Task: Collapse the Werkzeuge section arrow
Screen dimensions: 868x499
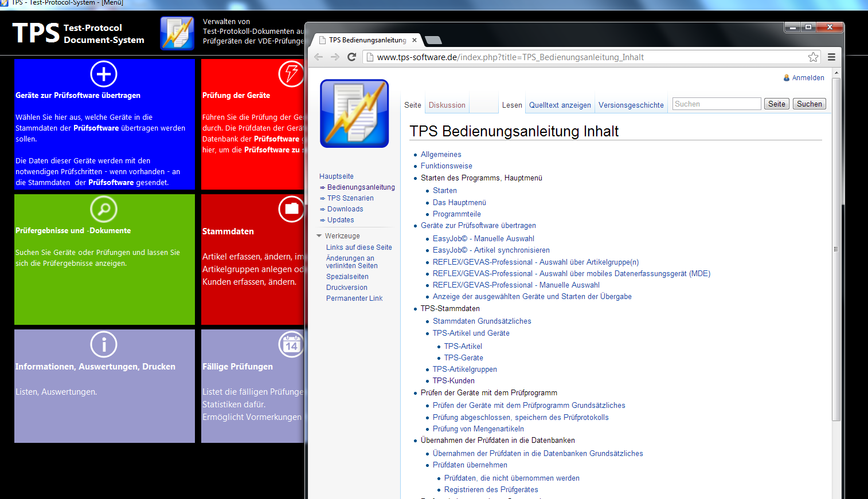Action: pyautogui.click(x=319, y=236)
